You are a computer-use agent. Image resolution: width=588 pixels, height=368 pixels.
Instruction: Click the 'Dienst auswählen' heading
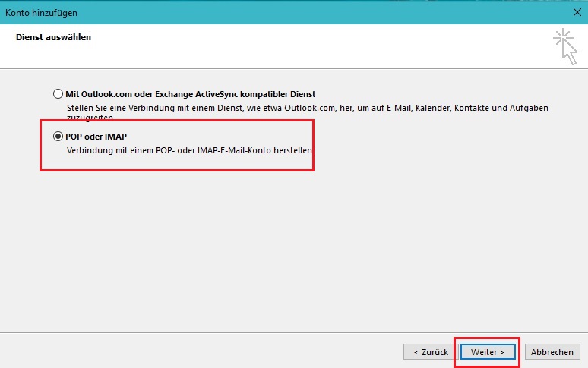(x=53, y=37)
